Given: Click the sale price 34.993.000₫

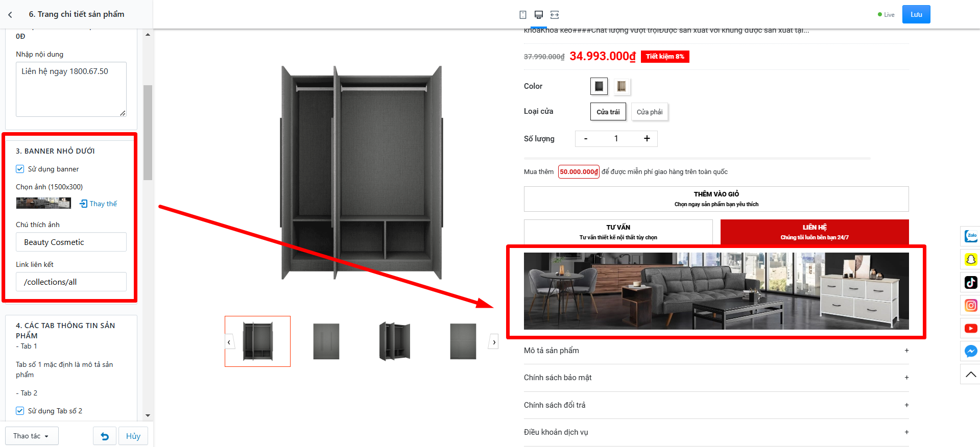Looking at the screenshot, I should coord(603,56).
